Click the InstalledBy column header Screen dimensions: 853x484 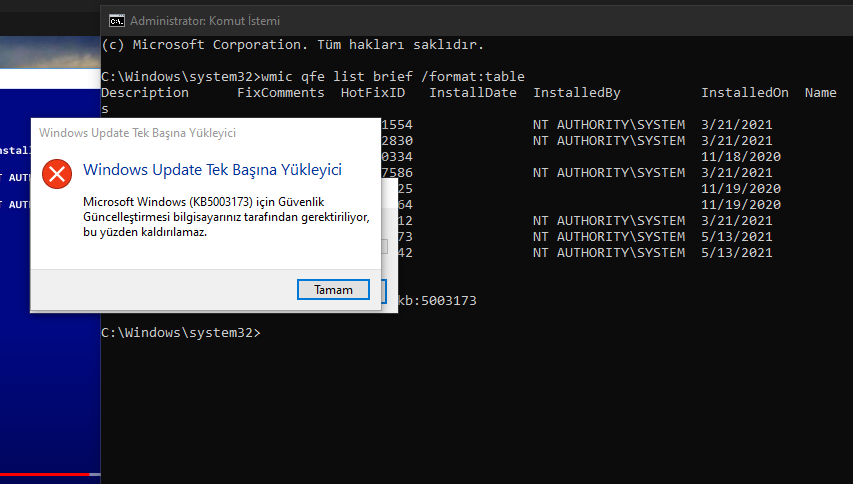[577, 92]
